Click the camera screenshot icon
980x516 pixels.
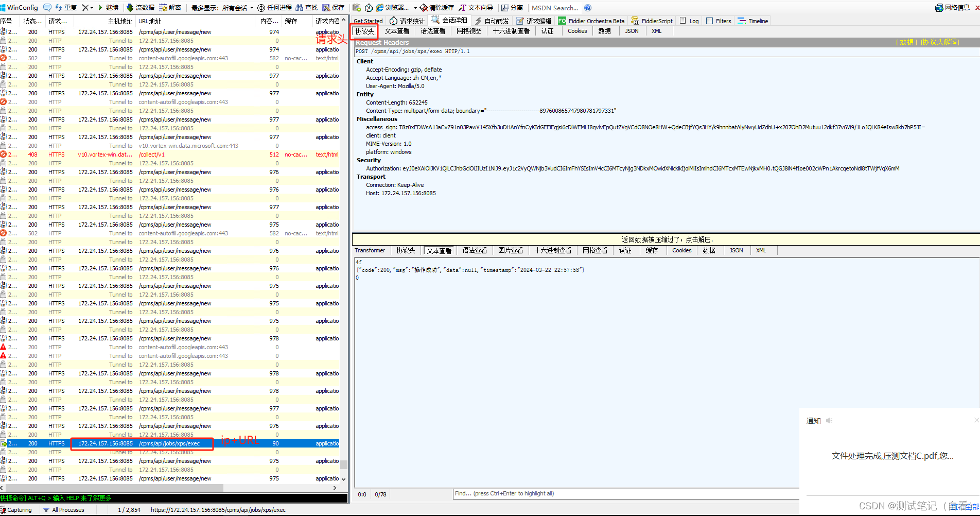pyautogui.click(x=357, y=8)
